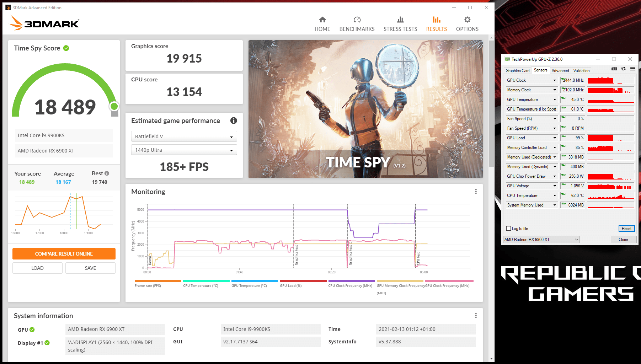
Task: Click the GPU-Z screenshot camera icon
Action: point(614,69)
